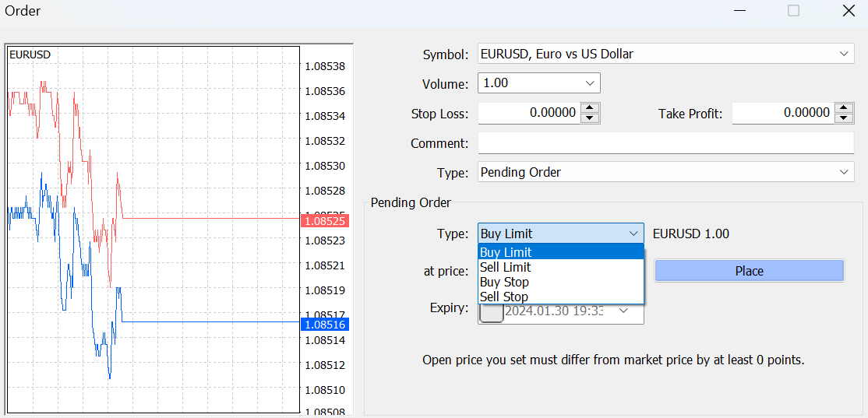Maximize the Order window

click(793, 10)
